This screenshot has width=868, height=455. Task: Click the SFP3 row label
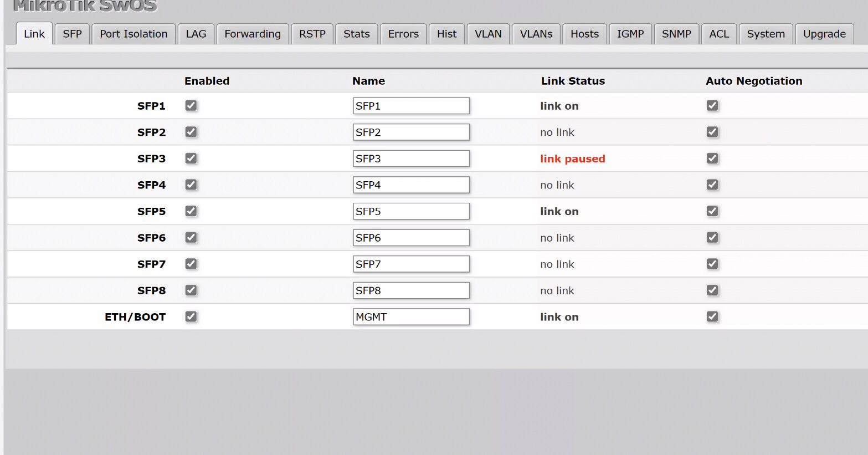pos(152,159)
